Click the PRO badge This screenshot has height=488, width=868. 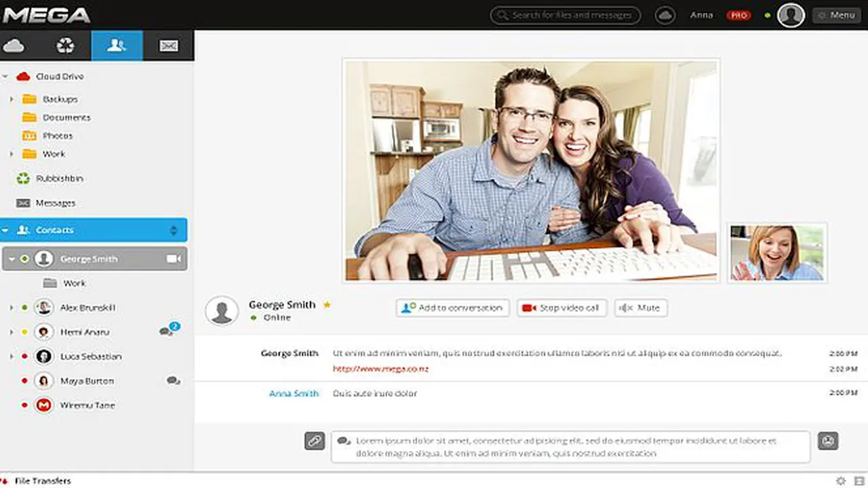[738, 15]
